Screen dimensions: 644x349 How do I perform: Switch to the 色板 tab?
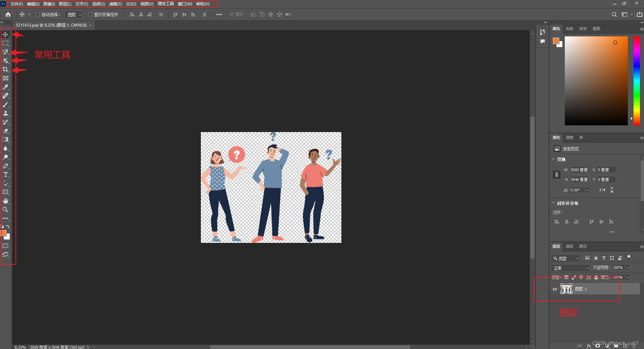point(569,29)
